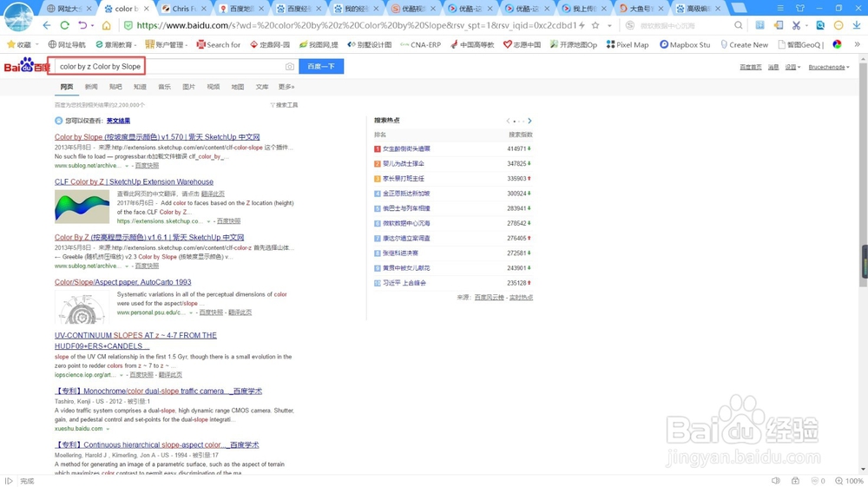Expand the 更多 more categories menu

(x=286, y=87)
